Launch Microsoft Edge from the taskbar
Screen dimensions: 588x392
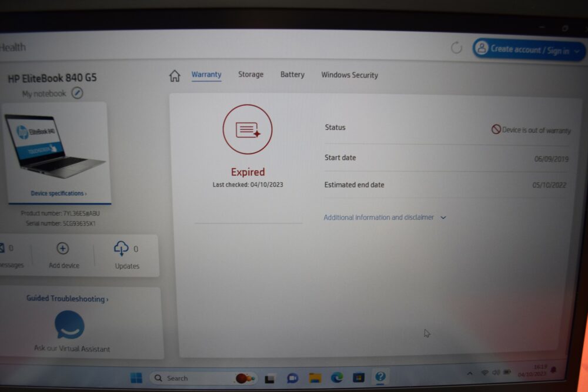337,377
